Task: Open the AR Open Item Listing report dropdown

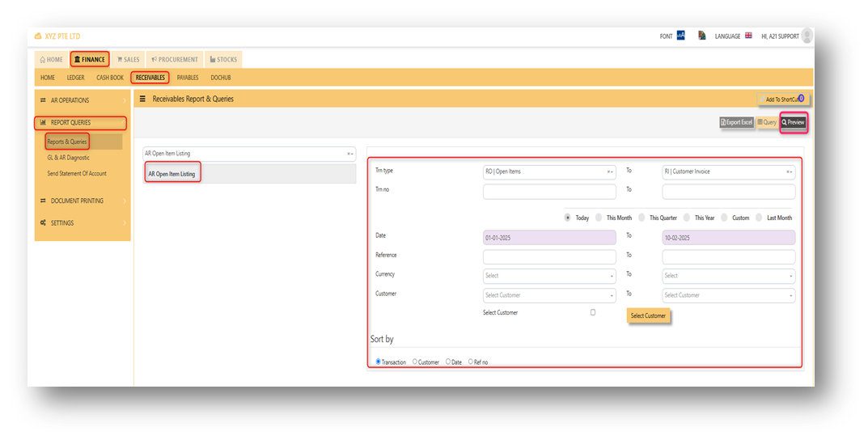Action: [249, 154]
